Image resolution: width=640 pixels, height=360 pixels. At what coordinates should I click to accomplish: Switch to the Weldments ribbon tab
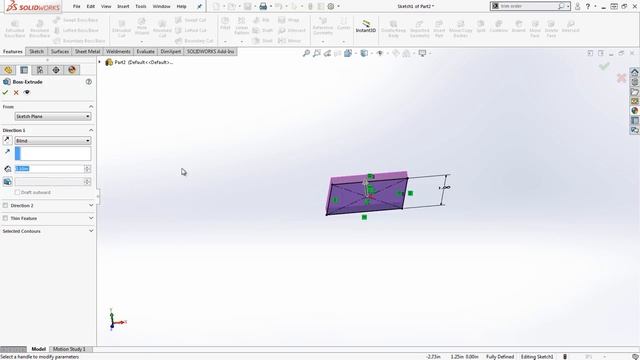[118, 51]
